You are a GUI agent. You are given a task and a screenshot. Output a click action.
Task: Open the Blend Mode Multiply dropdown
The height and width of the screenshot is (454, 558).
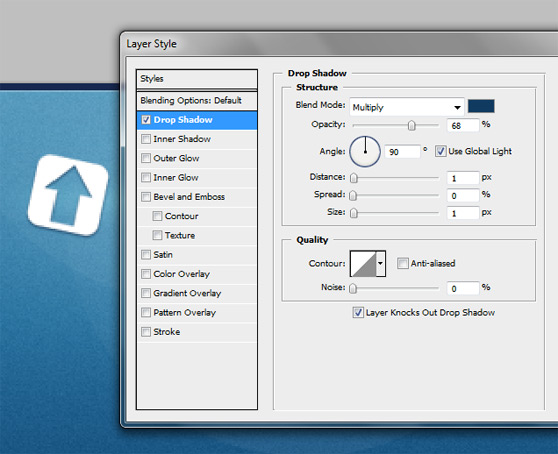click(x=407, y=107)
